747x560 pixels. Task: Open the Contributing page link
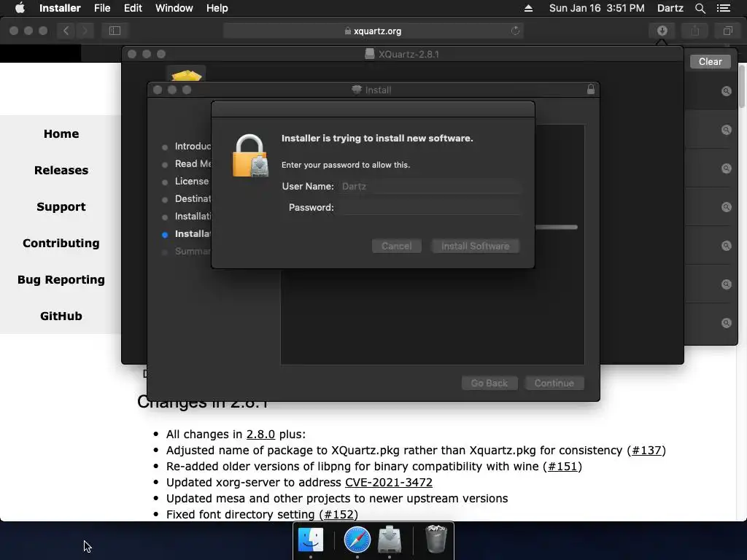pyautogui.click(x=61, y=244)
